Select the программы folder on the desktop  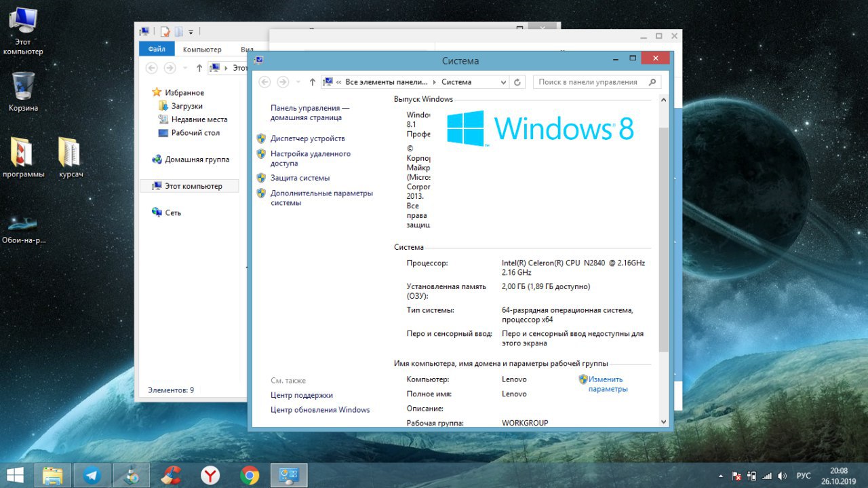(x=23, y=157)
